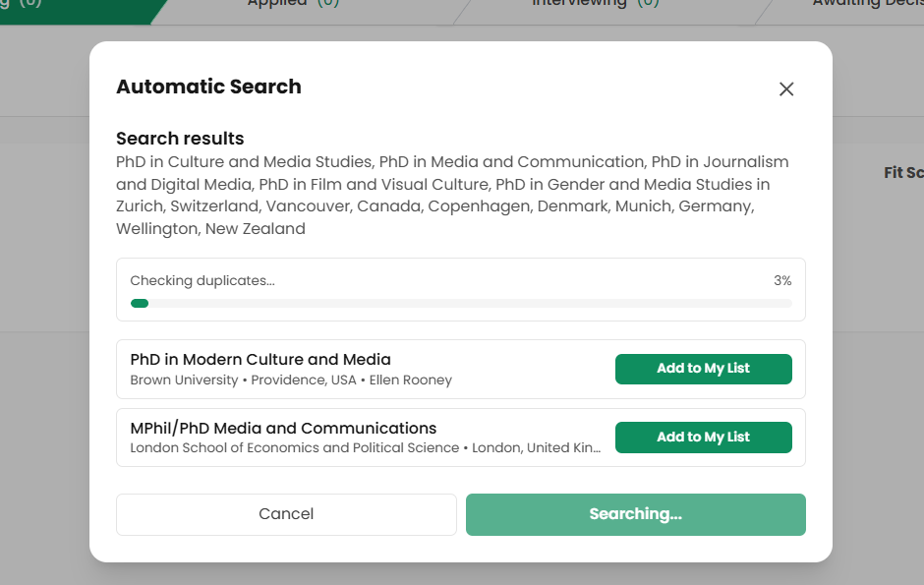Screen dimensions: 924x585
Task: Switch to the Applied tab
Action: (x=292, y=5)
